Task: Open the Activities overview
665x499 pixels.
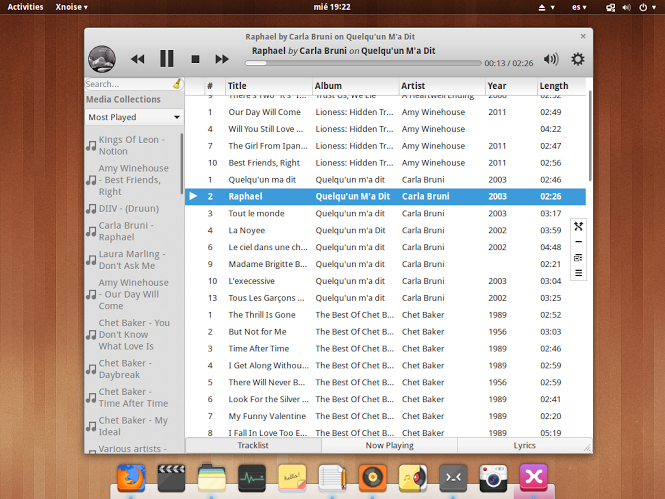Action: 25,7
